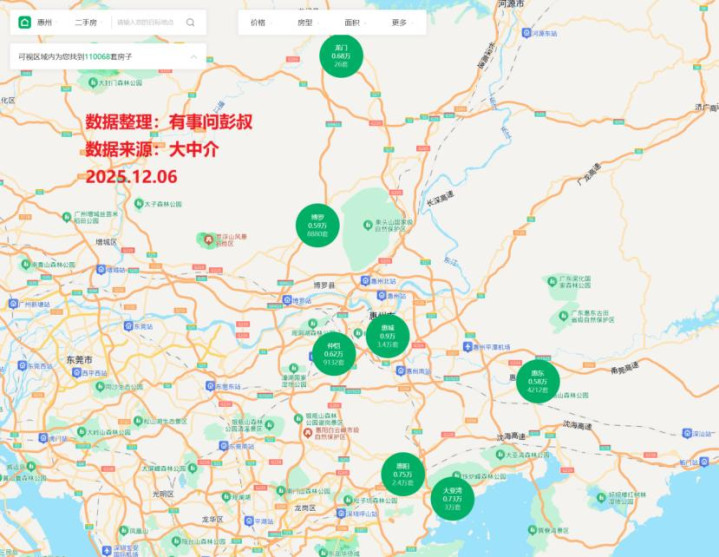The image size is (719, 557).
Task: Click the search input for target location
Action: pyautogui.click(x=148, y=21)
